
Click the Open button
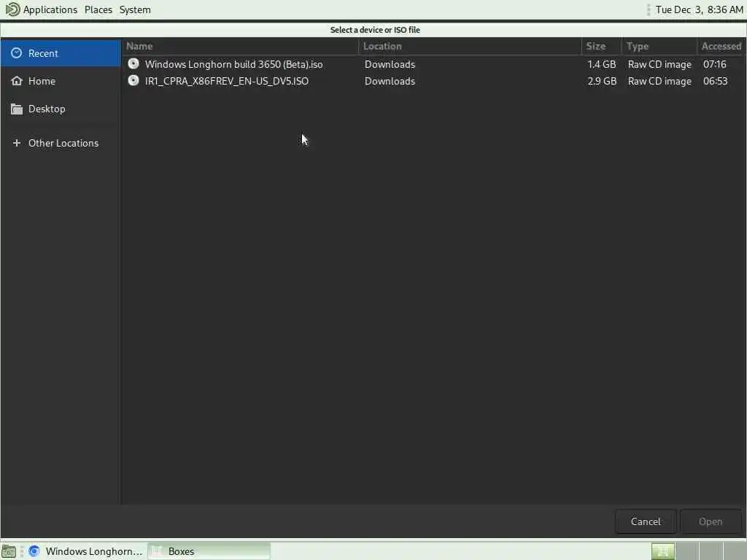711,521
